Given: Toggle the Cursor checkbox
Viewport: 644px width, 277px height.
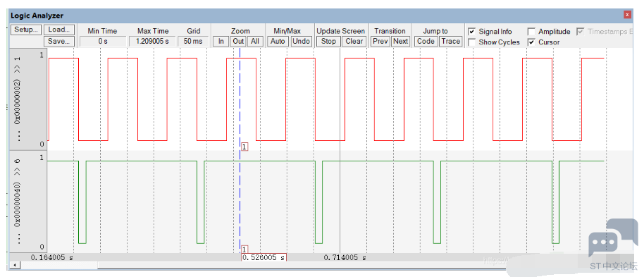Looking at the screenshot, I should click(x=531, y=42).
